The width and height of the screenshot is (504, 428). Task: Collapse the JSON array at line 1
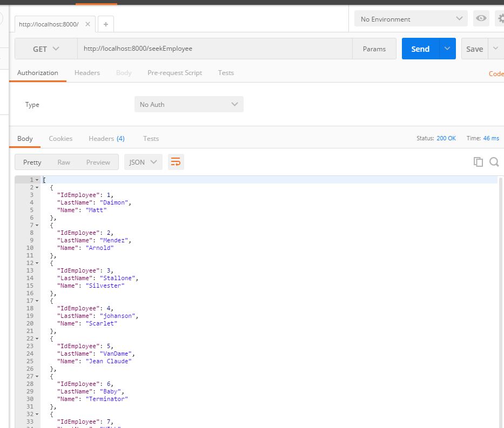[37, 180]
